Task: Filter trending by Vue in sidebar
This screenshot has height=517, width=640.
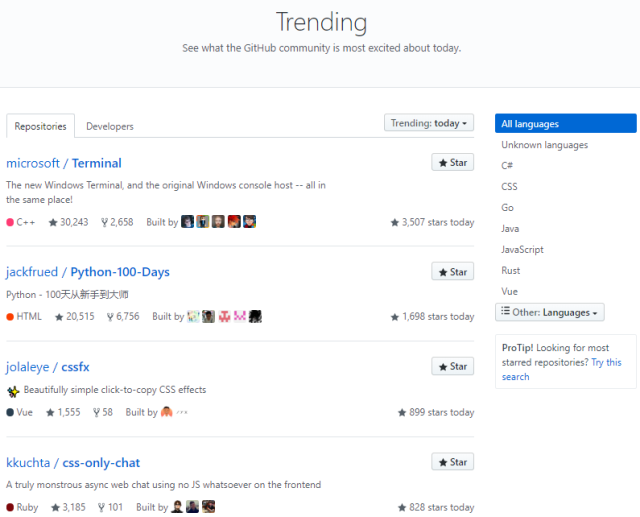Action: (509, 291)
